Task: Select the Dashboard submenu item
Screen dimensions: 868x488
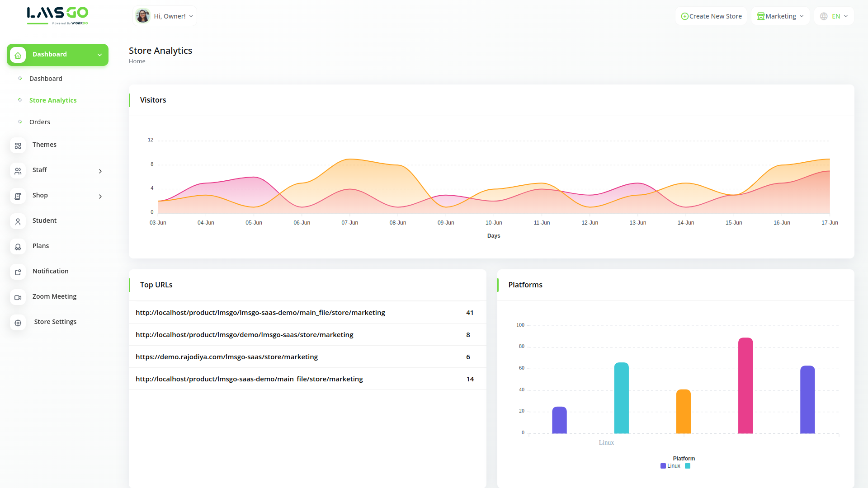Action: tap(46, 79)
